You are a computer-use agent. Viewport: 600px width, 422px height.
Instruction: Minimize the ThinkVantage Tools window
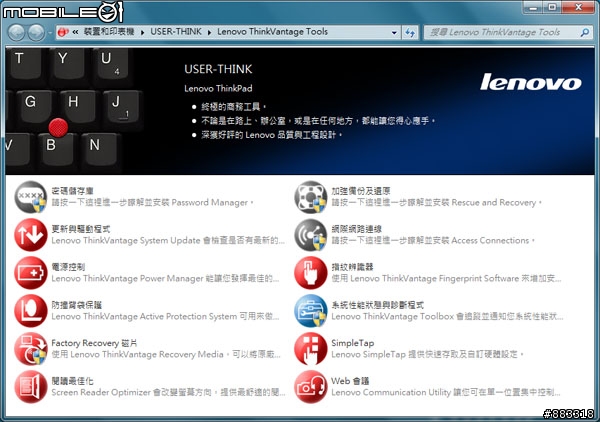tap(533, 7)
